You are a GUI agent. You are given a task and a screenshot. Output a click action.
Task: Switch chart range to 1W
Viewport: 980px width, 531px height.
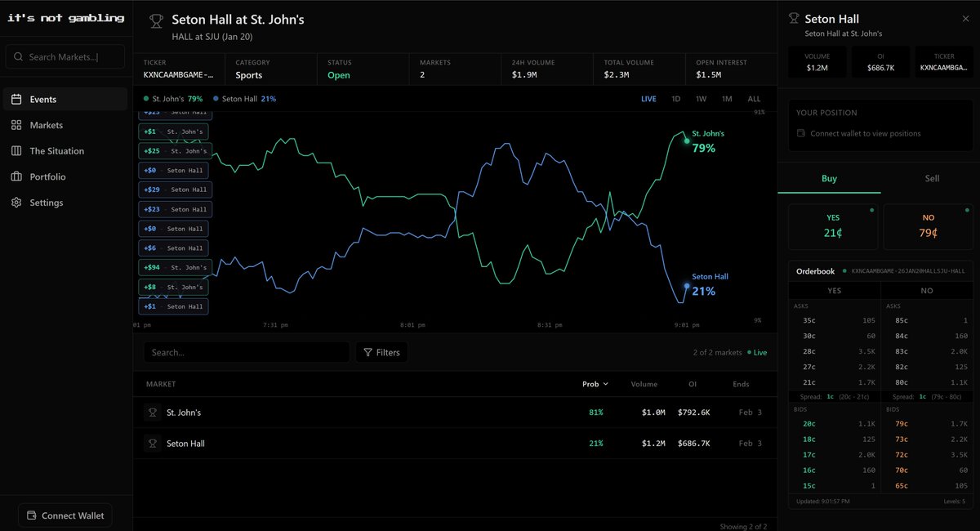[702, 99]
